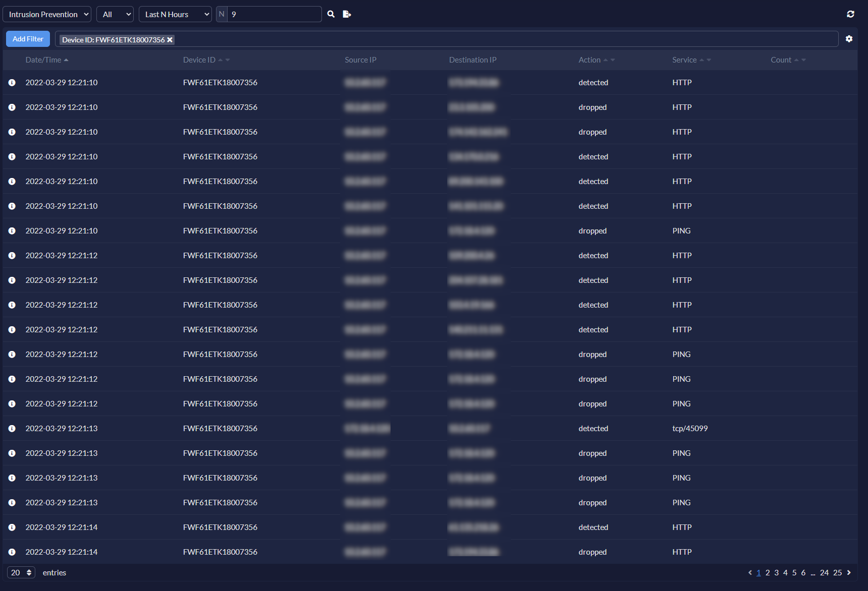868x591 pixels.
Task: Export the logs using the export icon
Action: point(347,14)
